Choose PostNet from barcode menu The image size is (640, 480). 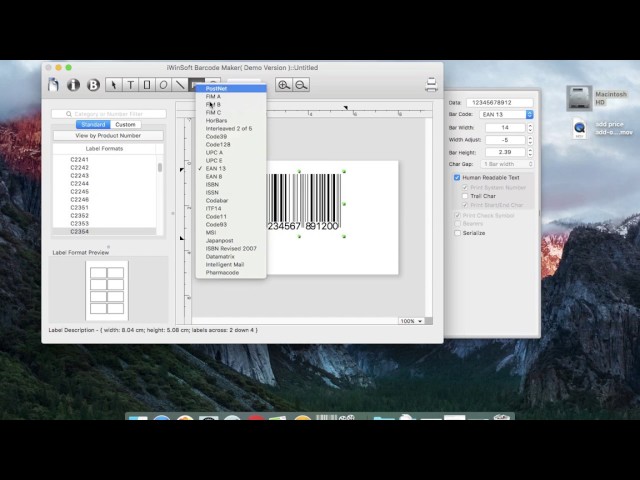(x=231, y=89)
